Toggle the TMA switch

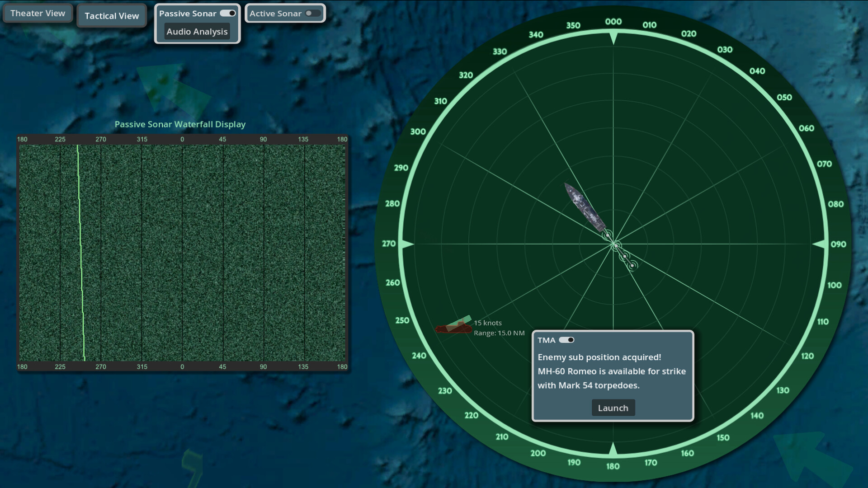(566, 340)
